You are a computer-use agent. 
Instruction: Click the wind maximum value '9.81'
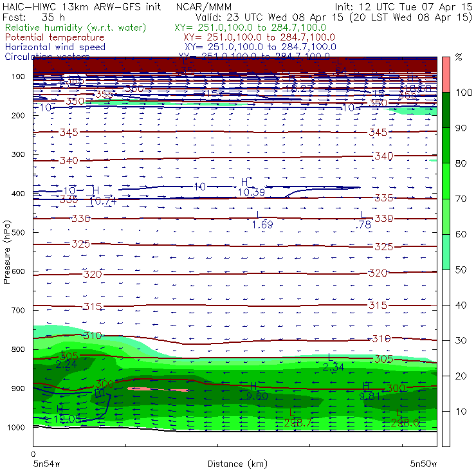369,396
